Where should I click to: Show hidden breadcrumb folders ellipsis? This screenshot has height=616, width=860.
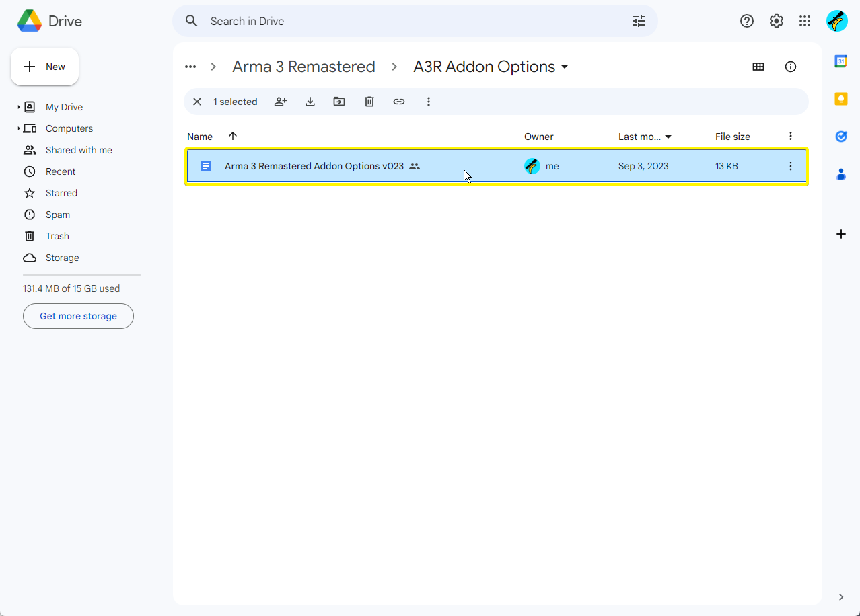190,67
